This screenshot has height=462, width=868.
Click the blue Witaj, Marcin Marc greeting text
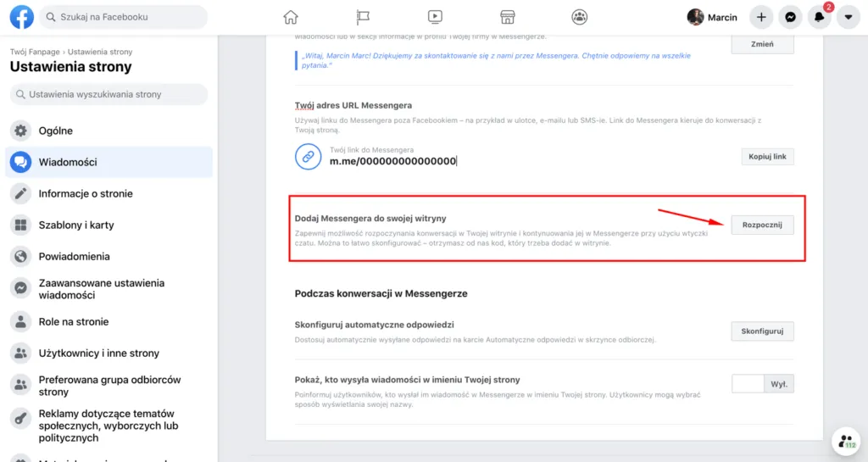click(x=496, y=60)
